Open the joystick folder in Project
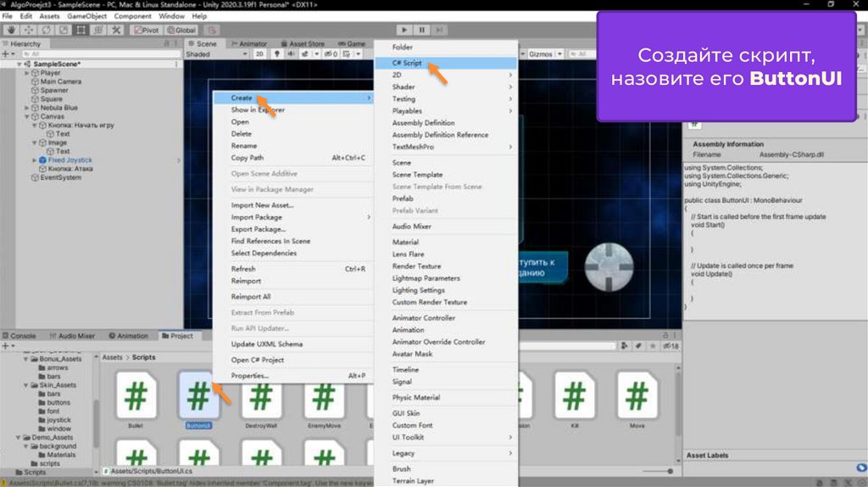The height and width of the screenshot is (487, 868). click(x=58, y=420)
